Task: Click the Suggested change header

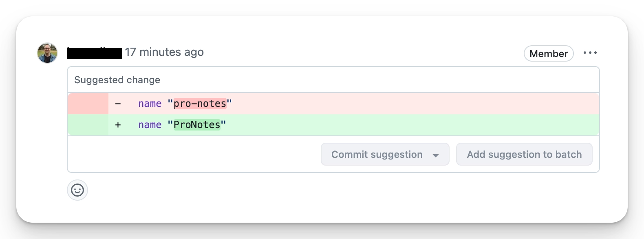Action: tap(117, 80)
